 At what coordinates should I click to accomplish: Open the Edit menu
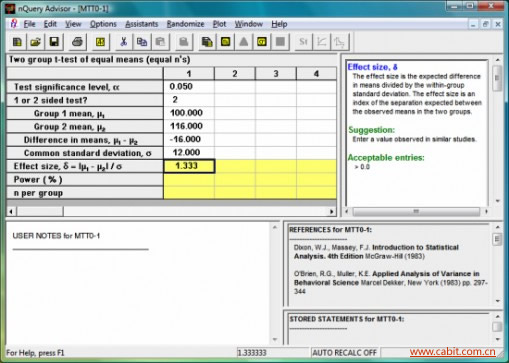click(x=50, y=24)
